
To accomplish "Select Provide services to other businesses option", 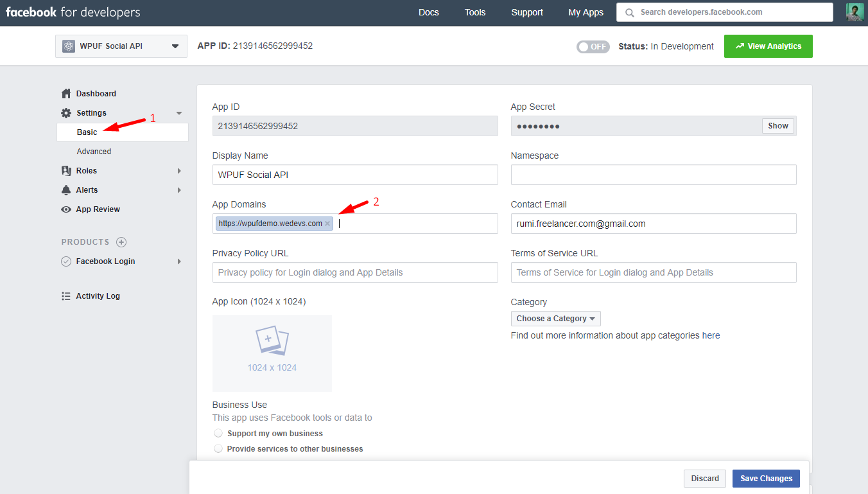I will pyautogui.click(x=218, y=448).
